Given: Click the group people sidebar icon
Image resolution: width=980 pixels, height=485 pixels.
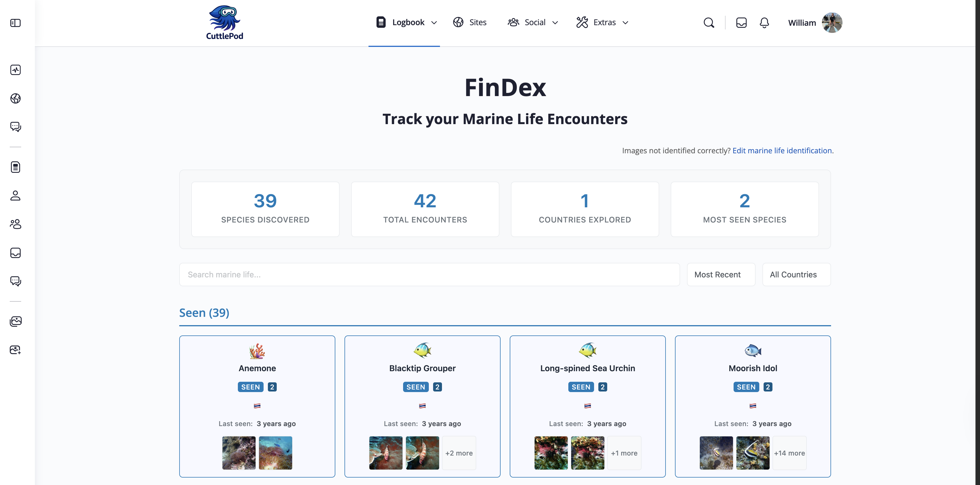Looking at the screenshot, I should [15, 224].
